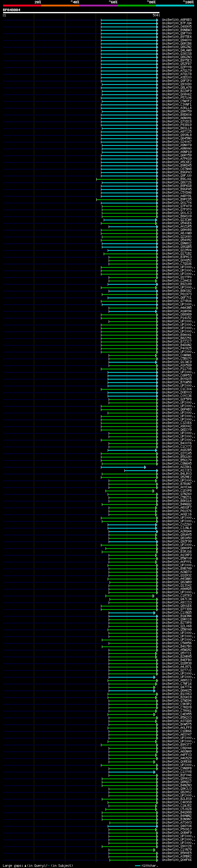Click the UniRef100_Q23CW4 hit label
Screen dimensions: 197x868
tap(176, 220)
